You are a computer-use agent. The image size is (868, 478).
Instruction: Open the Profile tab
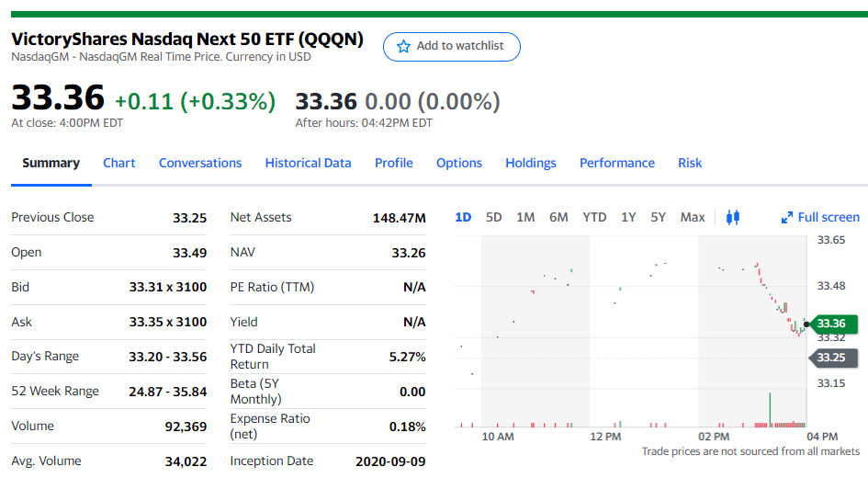pyautogui.click(x=394, y=163)
